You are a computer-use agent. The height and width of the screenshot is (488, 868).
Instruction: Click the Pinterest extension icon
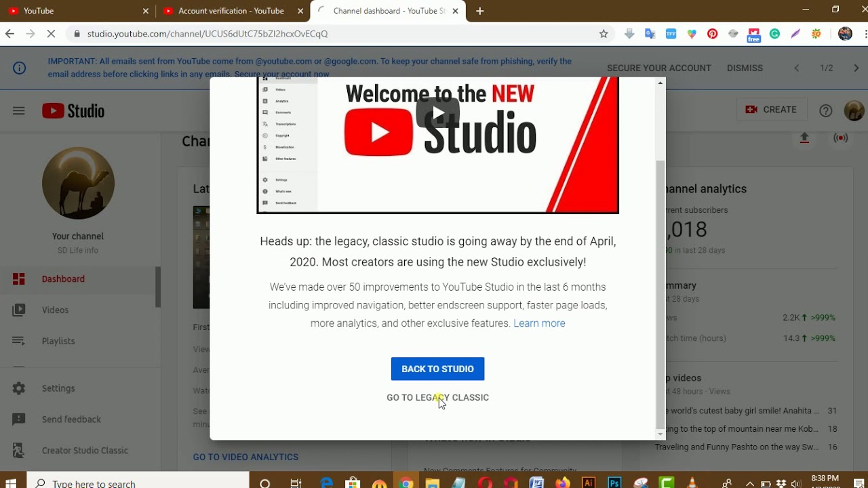coord(712,34)
